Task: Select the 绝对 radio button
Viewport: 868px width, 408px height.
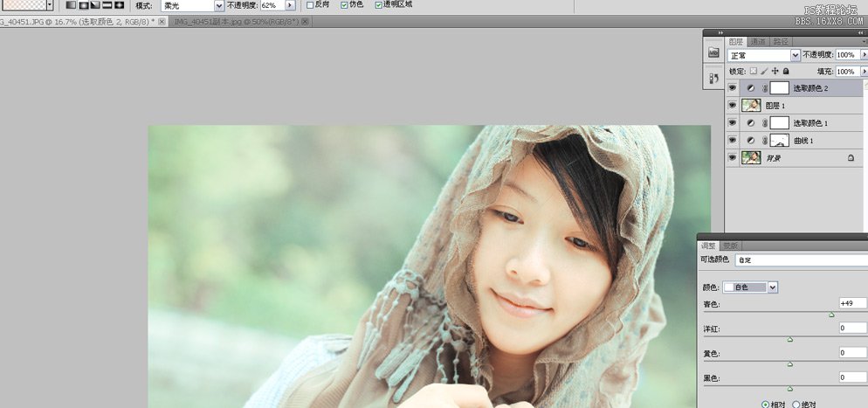Action: click(796, 405)
